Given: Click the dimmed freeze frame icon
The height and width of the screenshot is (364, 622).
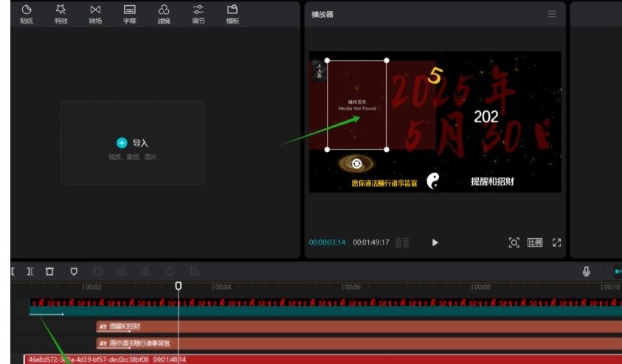Looking at the screenshot, I should pos(97,271).
